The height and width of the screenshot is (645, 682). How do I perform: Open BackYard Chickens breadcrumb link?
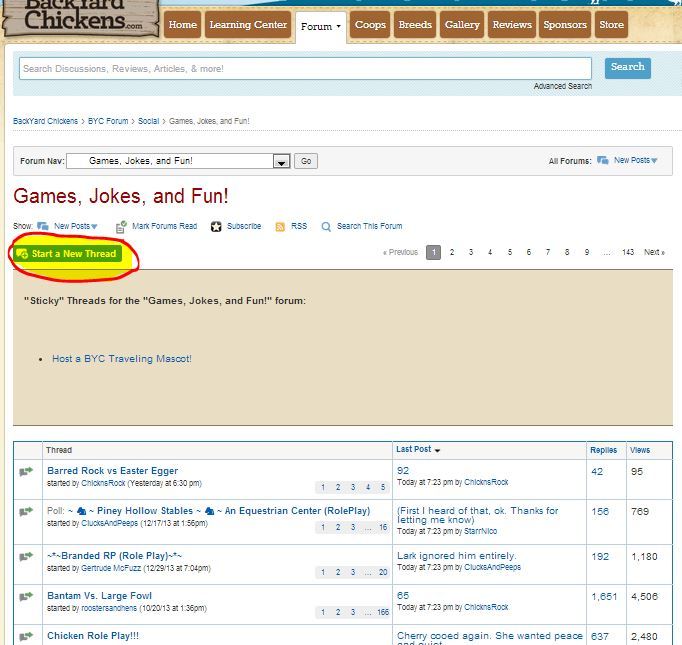45,121
